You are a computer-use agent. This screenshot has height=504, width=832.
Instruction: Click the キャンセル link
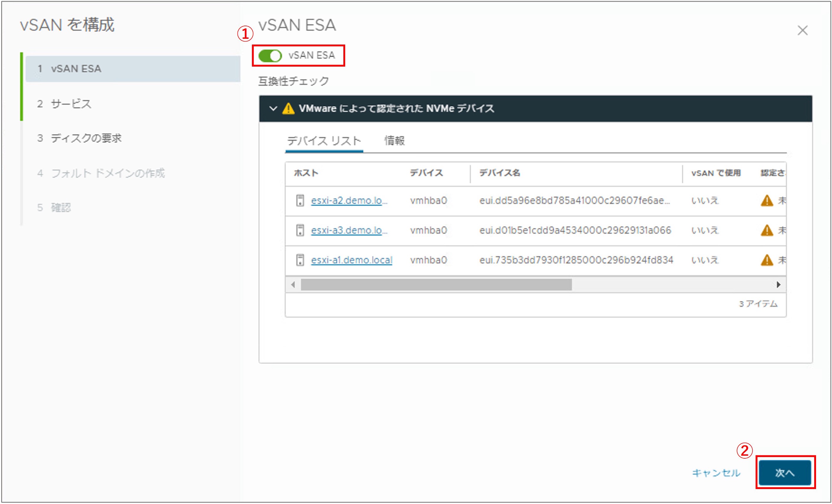coord(716,473)
